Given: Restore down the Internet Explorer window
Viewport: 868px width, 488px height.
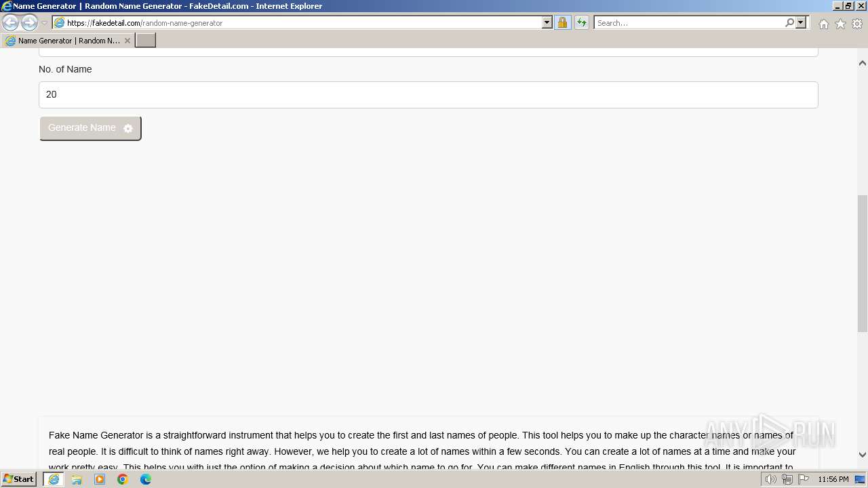Looking at the screenshot, I should pyautogui.click(x=849, y=6).
